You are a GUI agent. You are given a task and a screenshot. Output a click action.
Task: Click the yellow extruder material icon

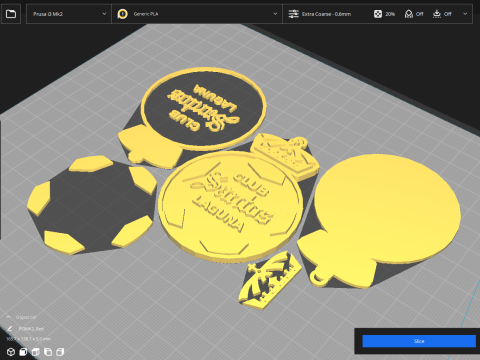tap(122, 14)
